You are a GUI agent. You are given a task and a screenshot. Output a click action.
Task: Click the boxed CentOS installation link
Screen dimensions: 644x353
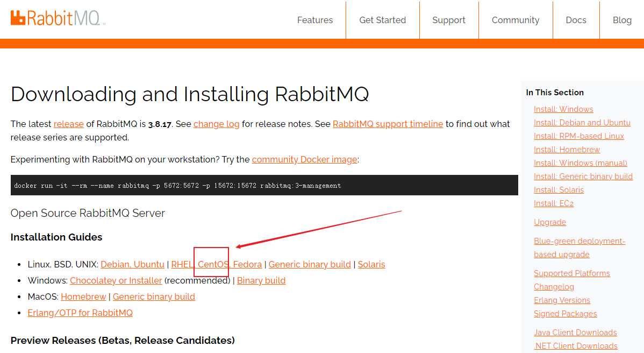[x=211, y=264]
